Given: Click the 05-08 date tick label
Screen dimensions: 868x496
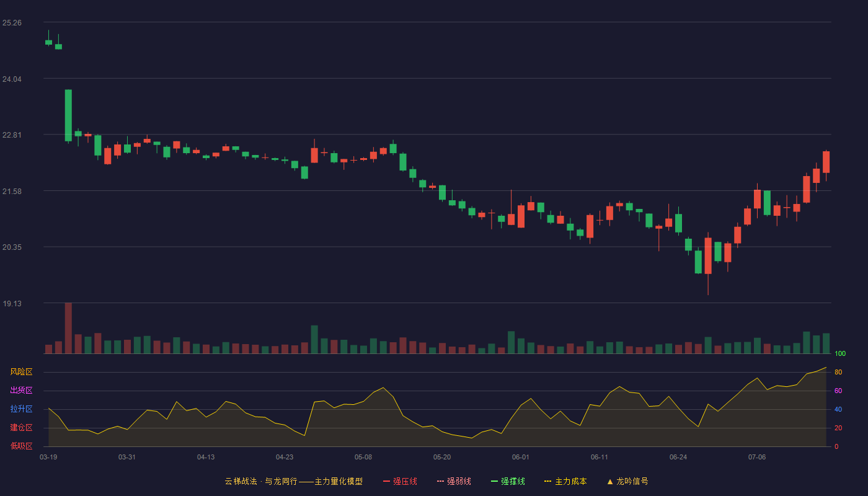Looking at the screenshot, I should pos(363,457).
